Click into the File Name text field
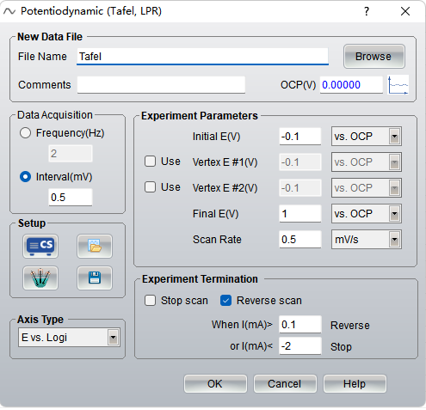 click(203, 56)
